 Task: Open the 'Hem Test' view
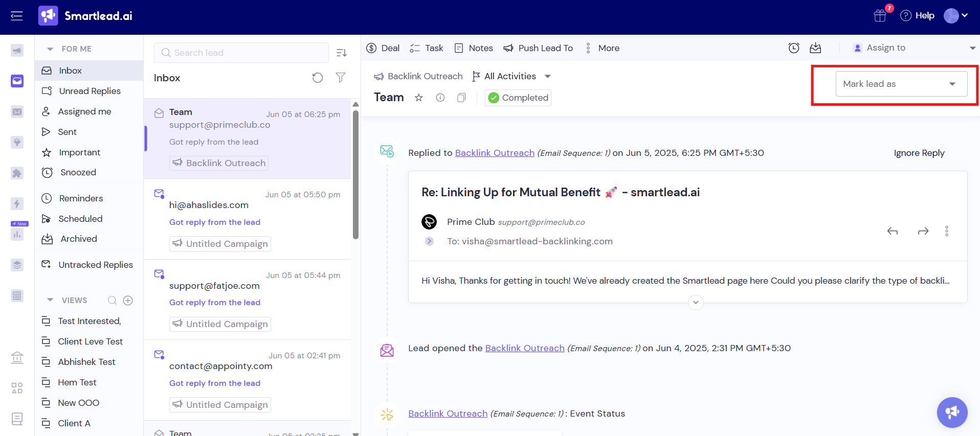[89, 382]
